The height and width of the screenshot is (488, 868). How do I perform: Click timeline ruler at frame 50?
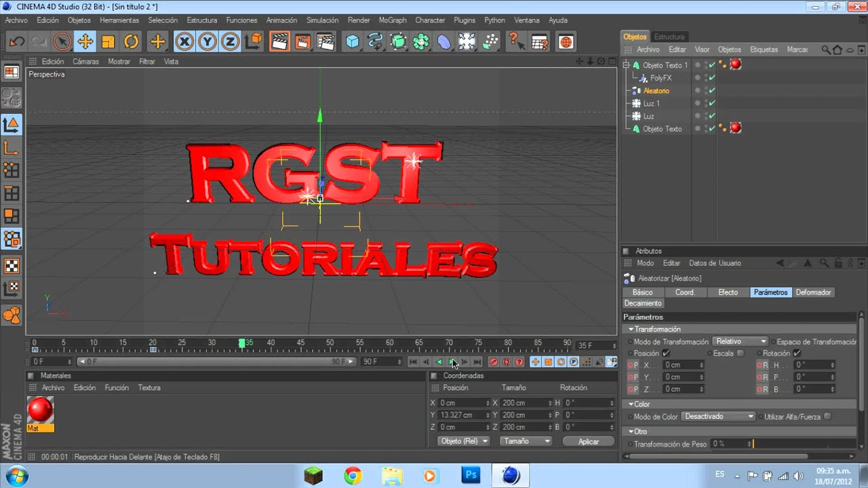point(330,344)
